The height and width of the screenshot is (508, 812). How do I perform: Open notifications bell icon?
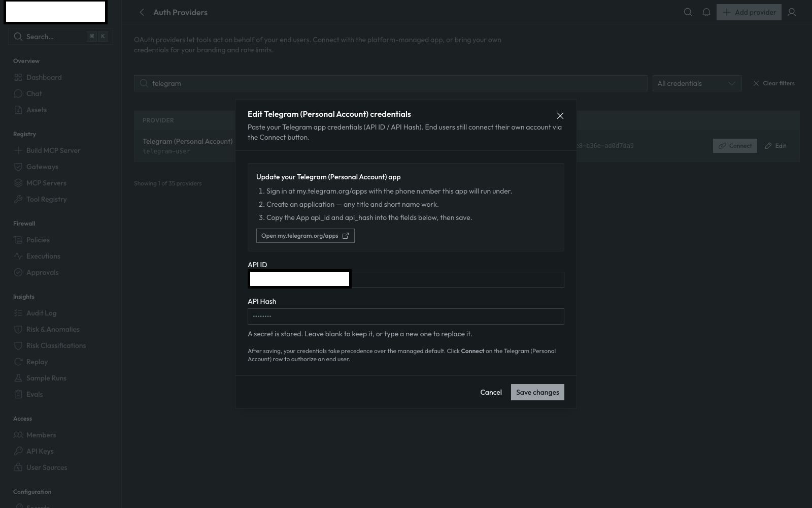pos(706,12)
